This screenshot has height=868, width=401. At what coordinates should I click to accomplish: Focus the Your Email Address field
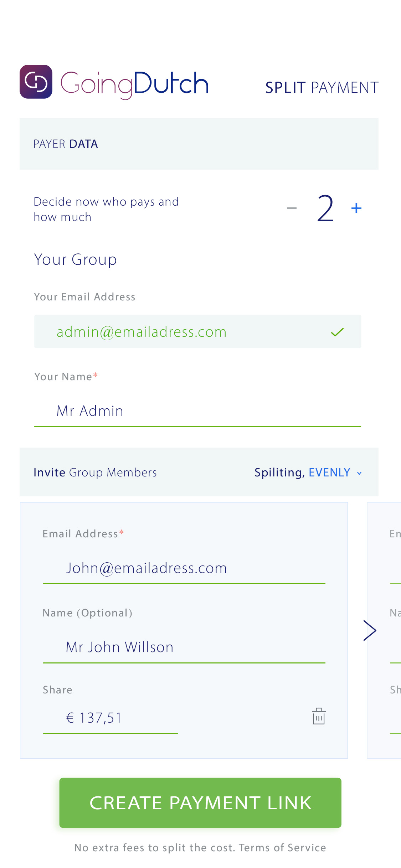click(x=197, y=331)
